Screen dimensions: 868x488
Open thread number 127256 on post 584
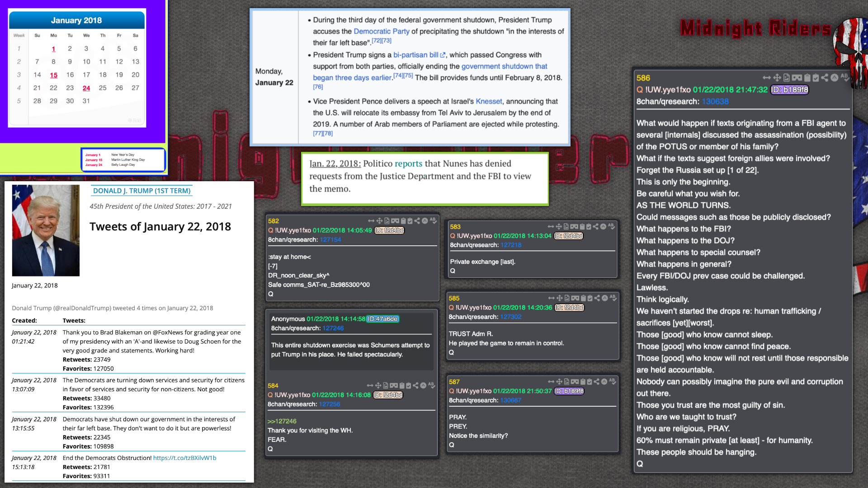coord(330,404)
